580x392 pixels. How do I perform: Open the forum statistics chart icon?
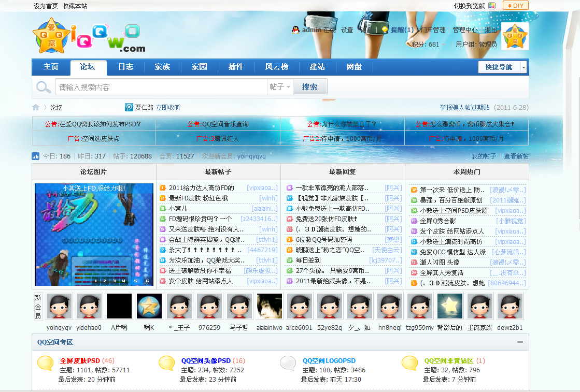36,156
